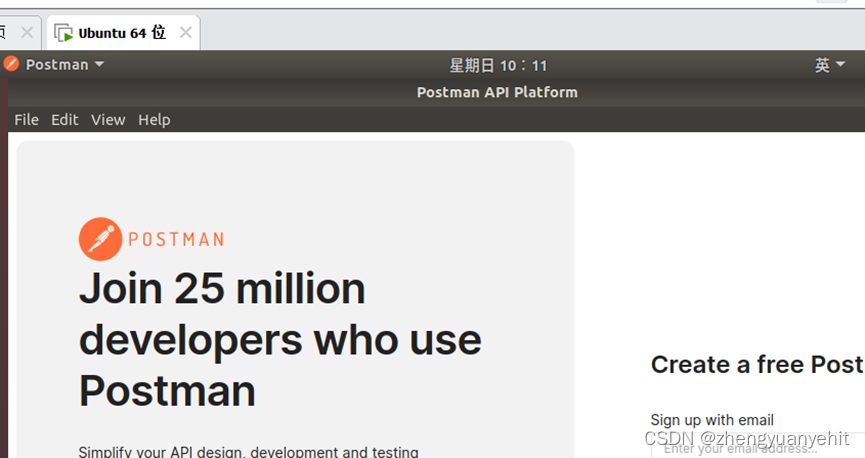The image size is (865, 458).
Task: Click the POSTMAN wordmark text
Action: (x=176, y=239)
